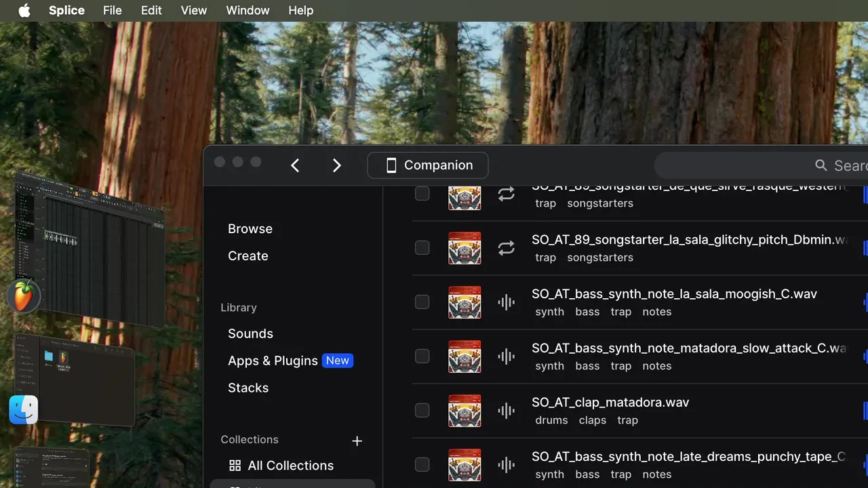
Task: Click one-shot waveform icon on la_sala_moogish_C
Action: [x=507, y=302]
